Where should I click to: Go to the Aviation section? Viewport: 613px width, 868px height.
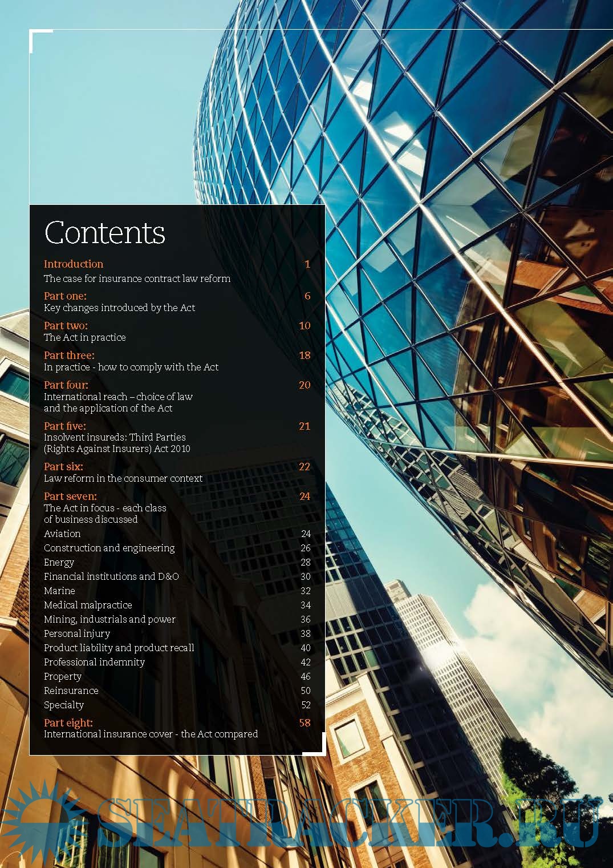click(62, 534)
